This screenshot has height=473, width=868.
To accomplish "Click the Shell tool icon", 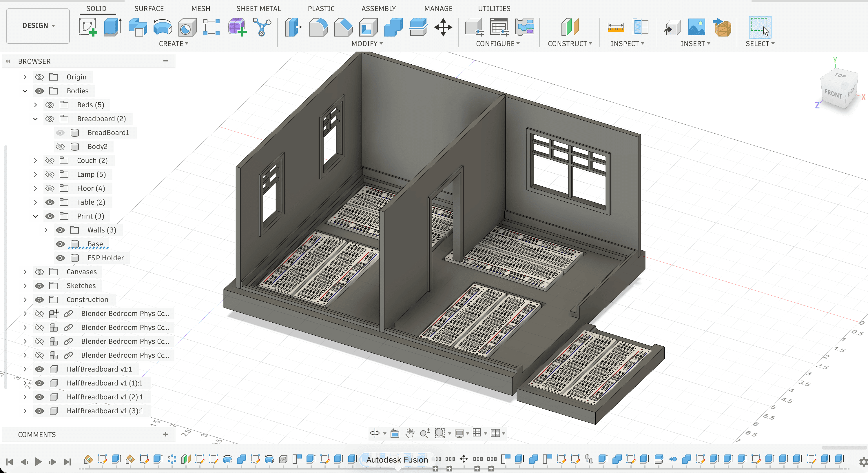I will (x=368, y=27).
